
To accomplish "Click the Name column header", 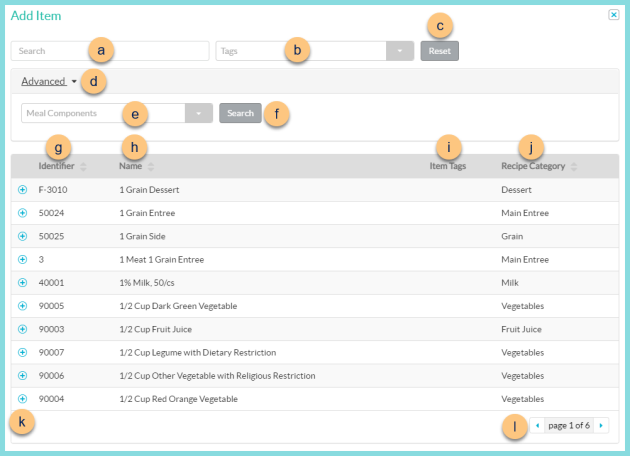I will pyautogui.click(x=131, y=166).
